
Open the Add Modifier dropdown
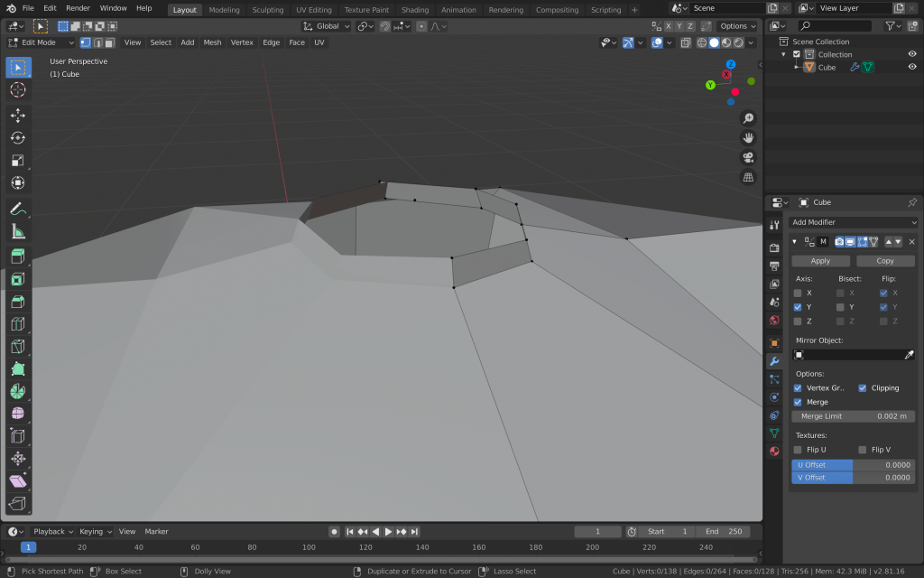click(x=854, y=222)
